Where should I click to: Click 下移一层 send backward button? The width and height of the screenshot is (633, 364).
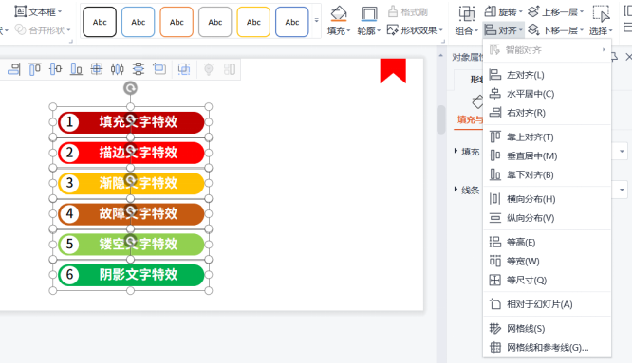pos(555,30)
